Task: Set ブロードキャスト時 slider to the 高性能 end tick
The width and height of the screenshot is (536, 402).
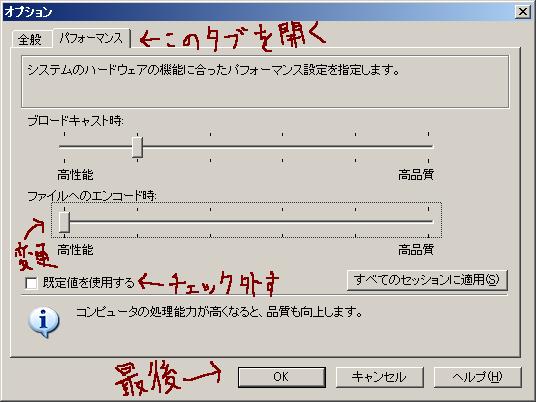Action: (64, 147)
